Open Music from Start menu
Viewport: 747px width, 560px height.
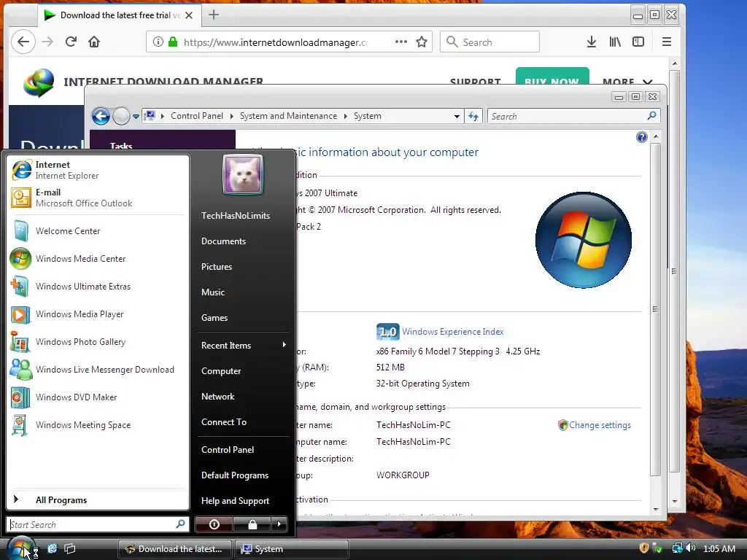point(212,292)
